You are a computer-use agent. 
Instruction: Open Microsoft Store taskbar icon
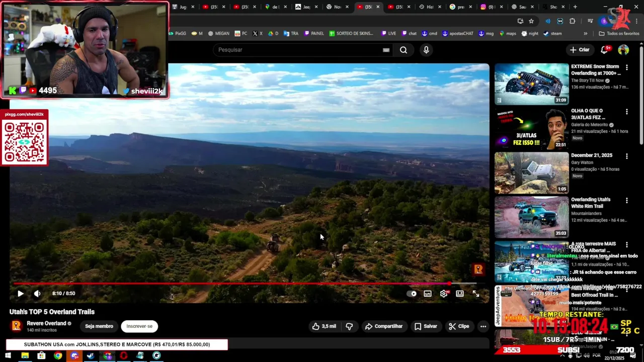(x=41, y=355)
